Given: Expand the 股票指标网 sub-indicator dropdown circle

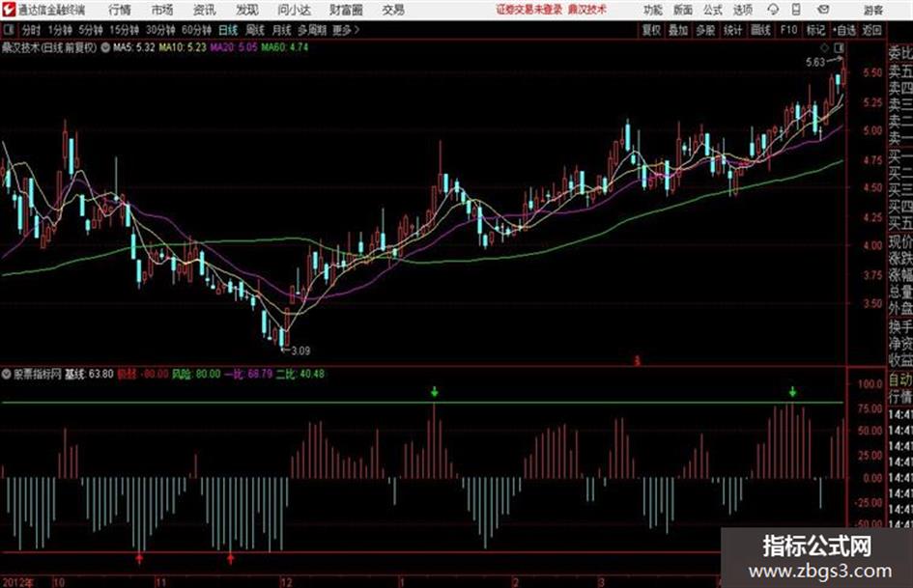Looking at the screenshot, I should (x=7, y=374).
